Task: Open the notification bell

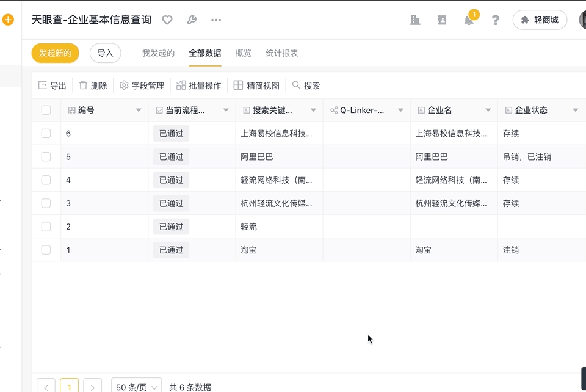Action: coord(469,20)
